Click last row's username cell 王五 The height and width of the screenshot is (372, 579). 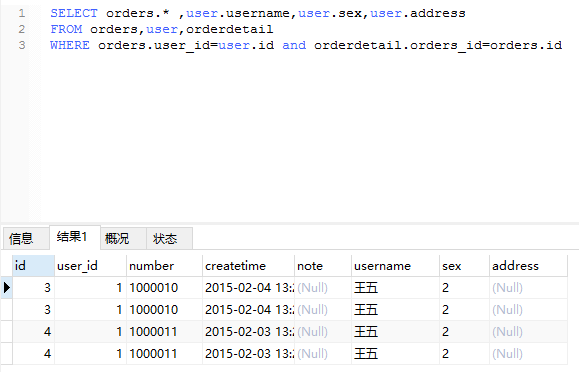(395, 354)
